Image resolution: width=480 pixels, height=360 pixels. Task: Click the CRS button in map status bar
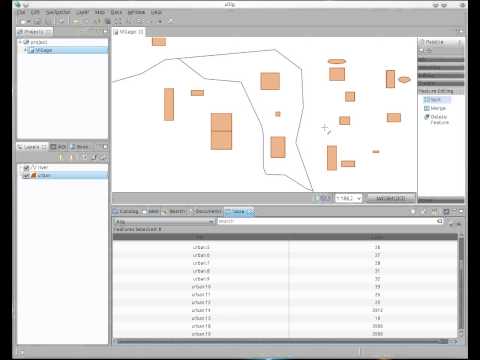(x=391, y=198)
